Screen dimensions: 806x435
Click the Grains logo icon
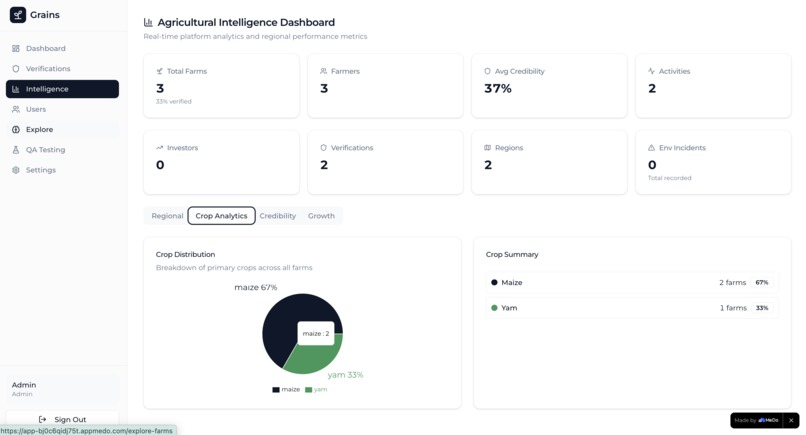click(x=18, y=15)
